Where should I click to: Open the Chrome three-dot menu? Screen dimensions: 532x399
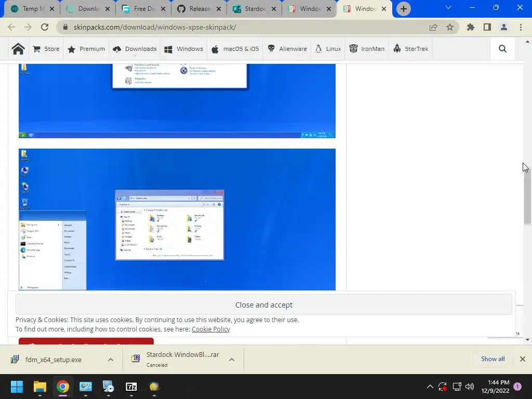coord(521,27)
